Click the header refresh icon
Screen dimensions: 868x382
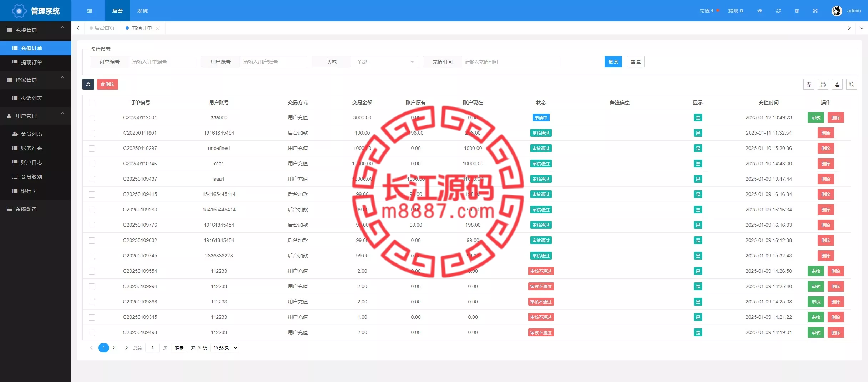tap(778, 11)
